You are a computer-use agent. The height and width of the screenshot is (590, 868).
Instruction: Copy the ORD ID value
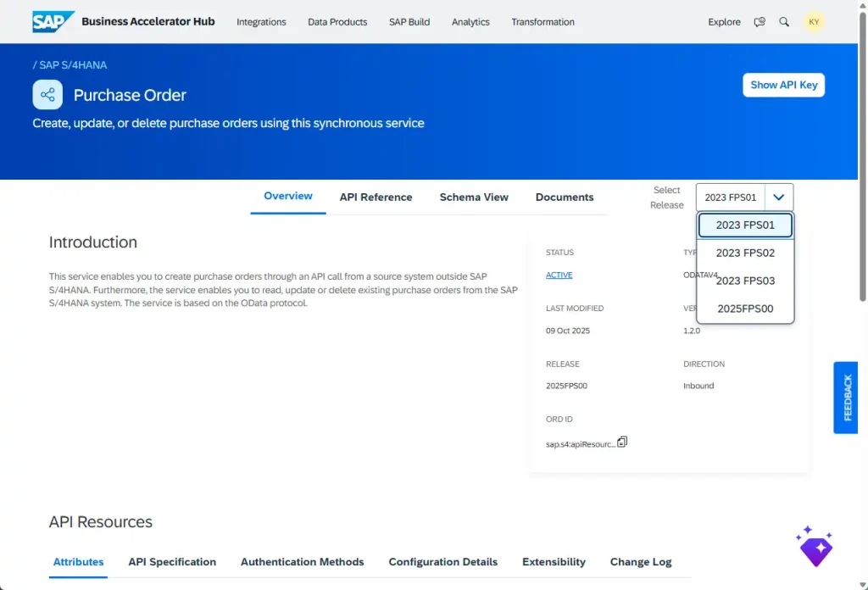click(622, 442)
